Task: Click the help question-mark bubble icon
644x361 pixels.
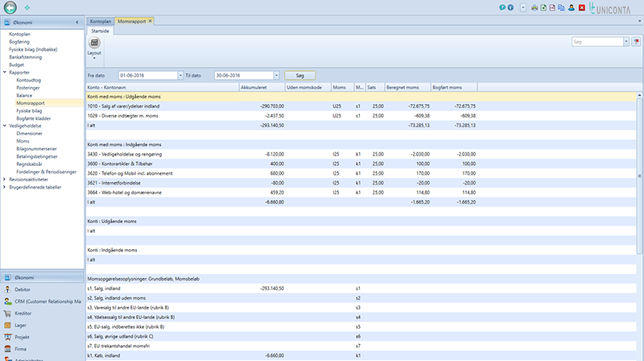Action: pos(502,8)
